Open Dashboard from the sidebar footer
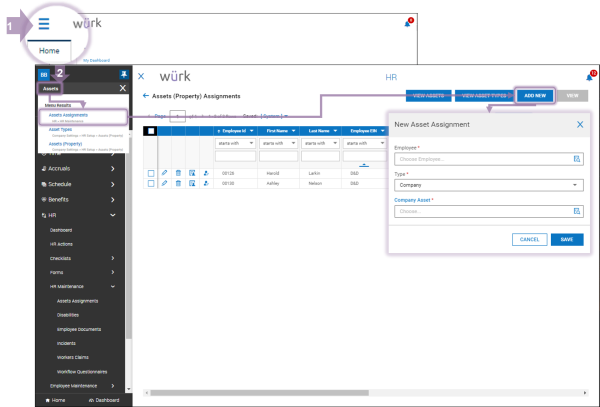Screen dimensions: 600x407 pyautogui.click(x=104, y=400)
